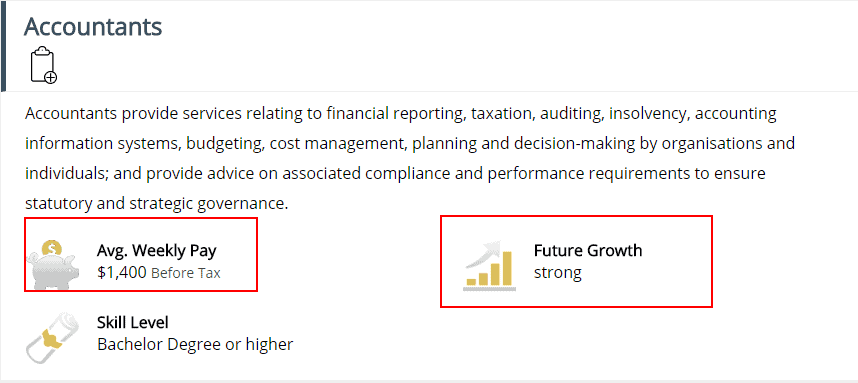Click the gold ribbon on the diploma icon
858x383 pixels.
point(51,339)
